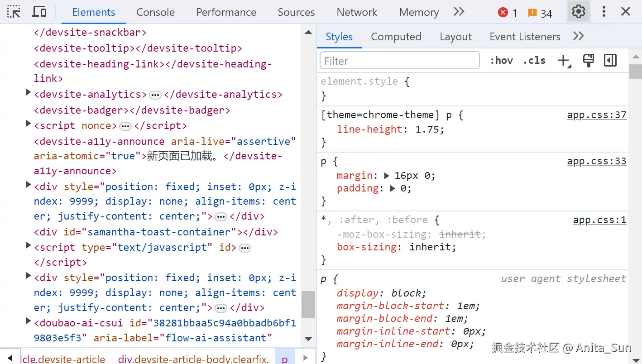Click Elements panel scrollbar up arrow
642x364 pixels.
(308, 32)
